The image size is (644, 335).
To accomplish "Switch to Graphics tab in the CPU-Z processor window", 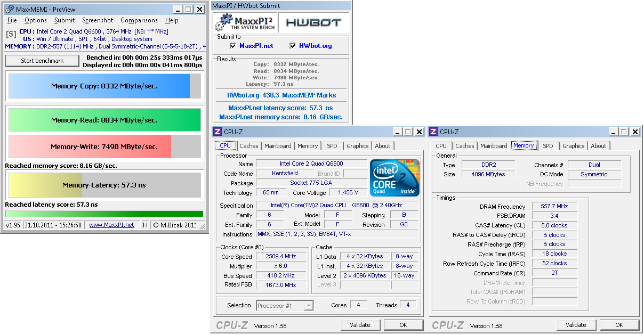I will tap(357, 146).
